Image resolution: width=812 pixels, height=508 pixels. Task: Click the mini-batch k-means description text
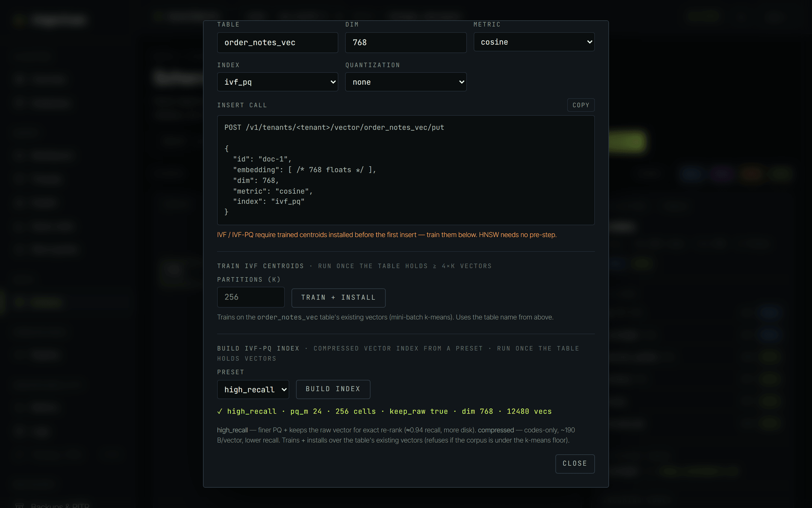[385, 317]
